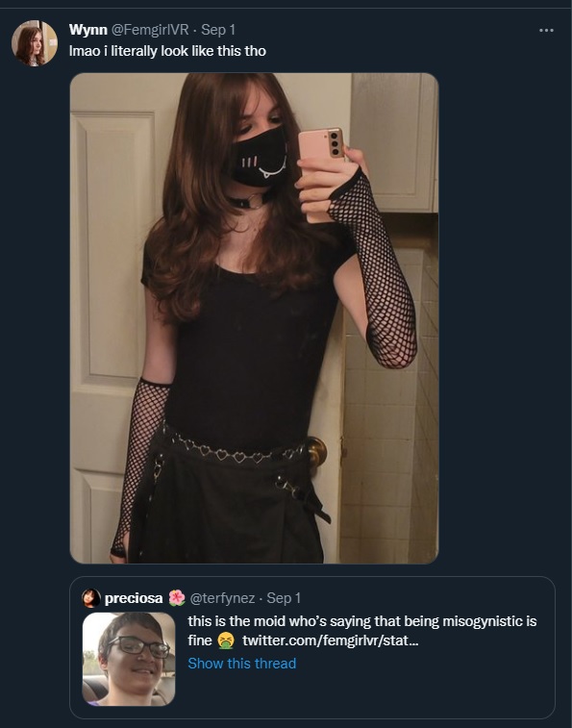The image size is (572, 728).
Task: Open the @terfynez handle
Action: point(222,598)
